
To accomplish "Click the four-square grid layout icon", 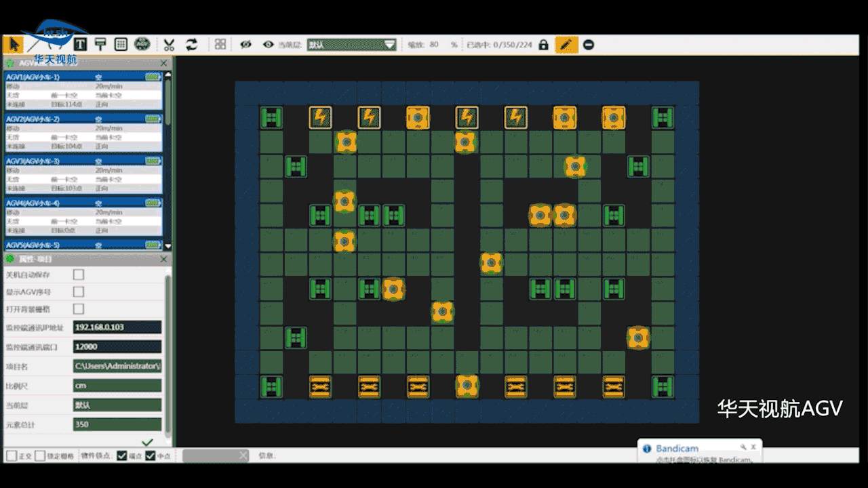I will click(220, 45).
